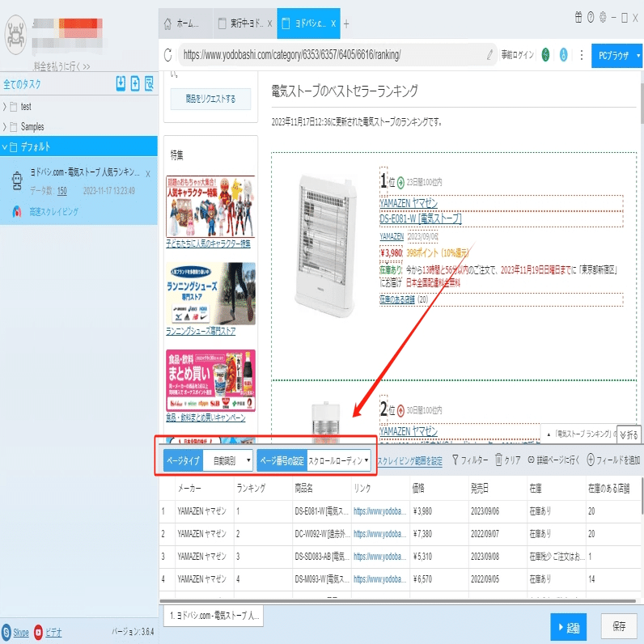Click the Skype icon
Viewport: 644px width, 644px height.
pos(6,632)
